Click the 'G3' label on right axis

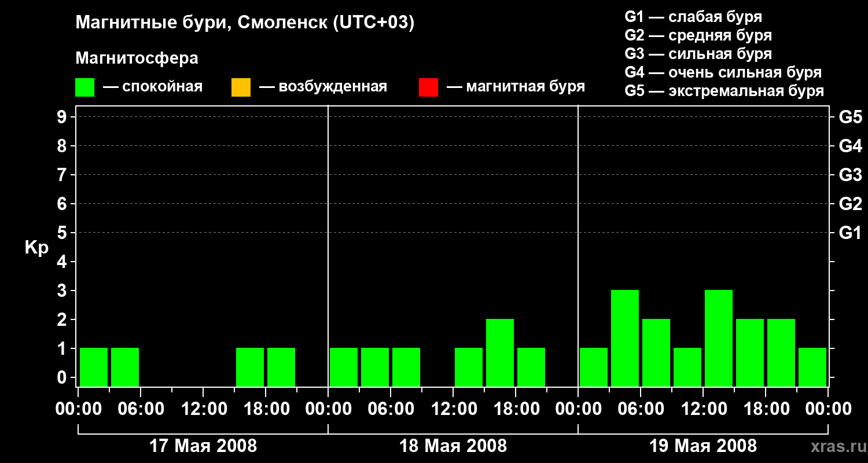pos(851,175)
